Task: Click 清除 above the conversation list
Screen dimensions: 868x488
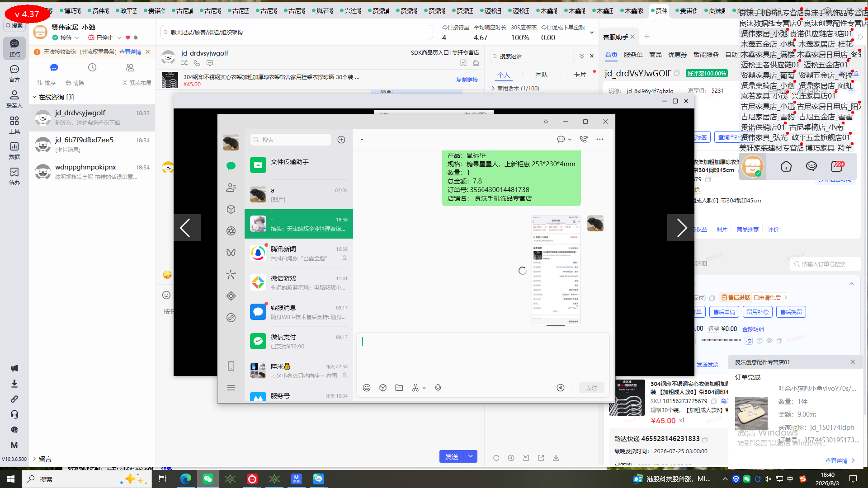Action: point(75,83)
